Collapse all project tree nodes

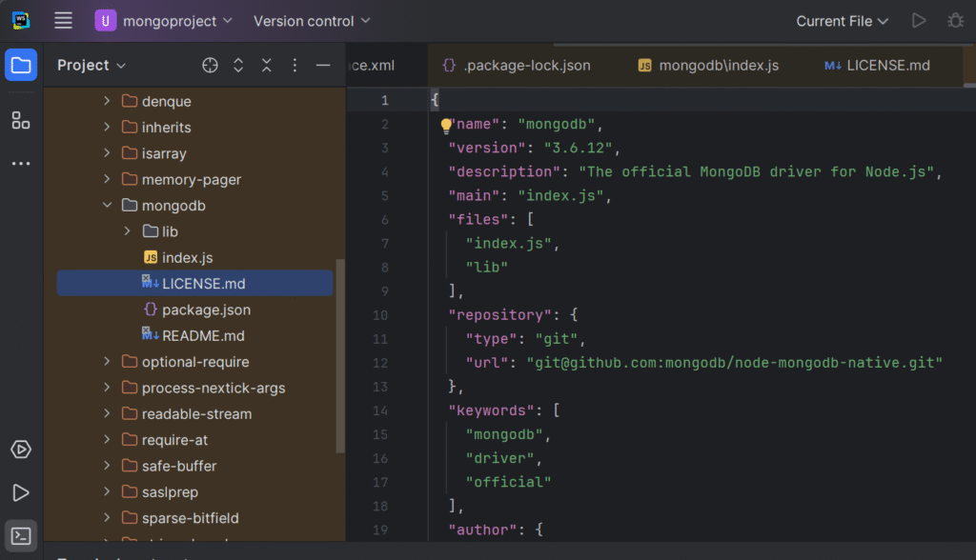[x=267, y=65]
